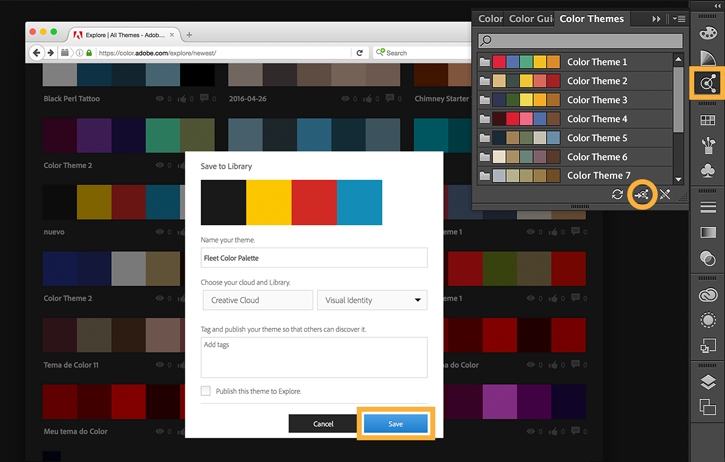Open the 'Meu tema do Color' theme title

75,431
